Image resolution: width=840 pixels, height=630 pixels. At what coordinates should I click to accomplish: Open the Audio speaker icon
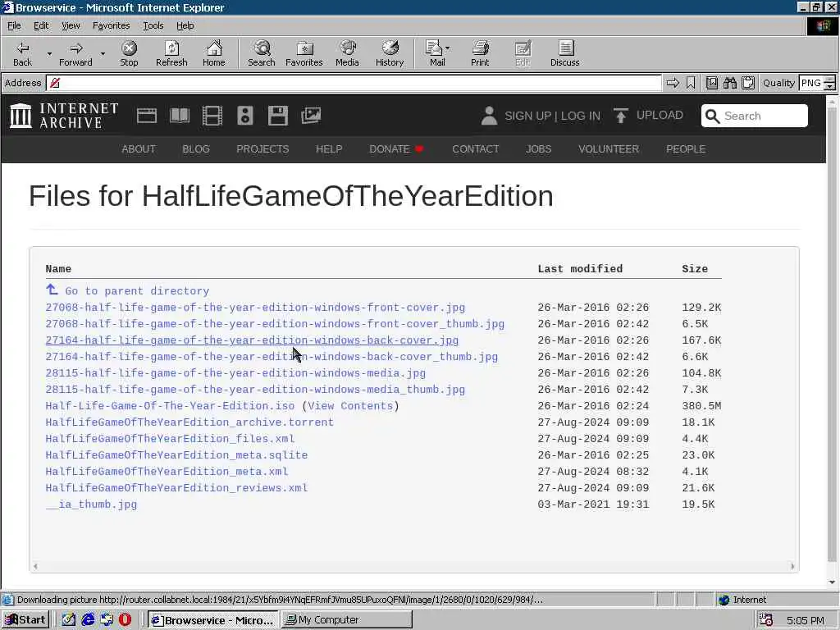point(244,116)
